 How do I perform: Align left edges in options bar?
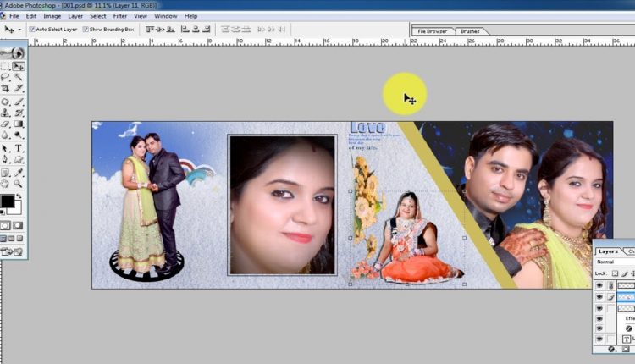point(185,29)
